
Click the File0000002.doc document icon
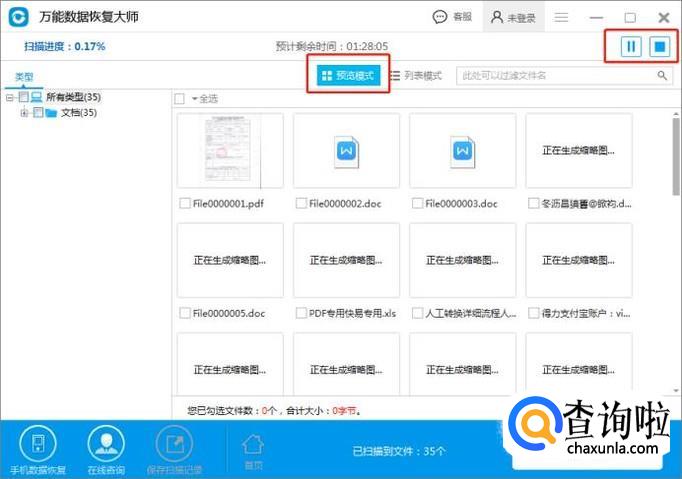pos(347,152)
